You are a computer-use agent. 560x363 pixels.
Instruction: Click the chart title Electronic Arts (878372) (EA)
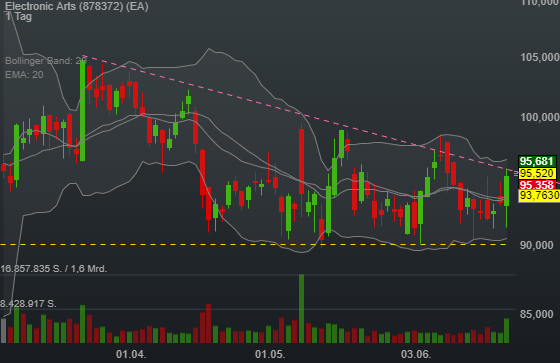77,6
